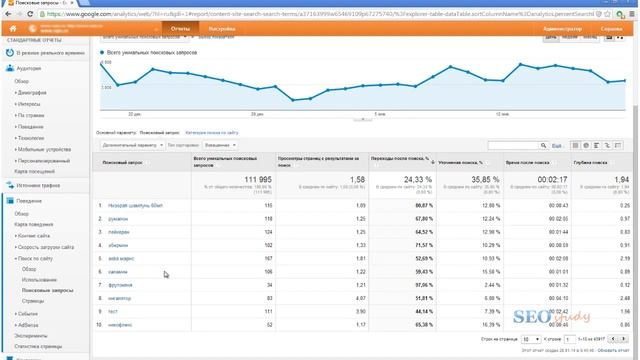Screen dimensions: 640x360
Task: Open Дополнительный параметр dropdown
Action: pos(133,145)
